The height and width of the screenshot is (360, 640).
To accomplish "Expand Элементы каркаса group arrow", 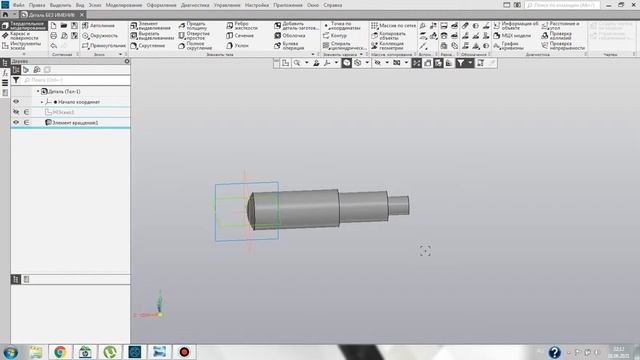I will tap(361, 54).
